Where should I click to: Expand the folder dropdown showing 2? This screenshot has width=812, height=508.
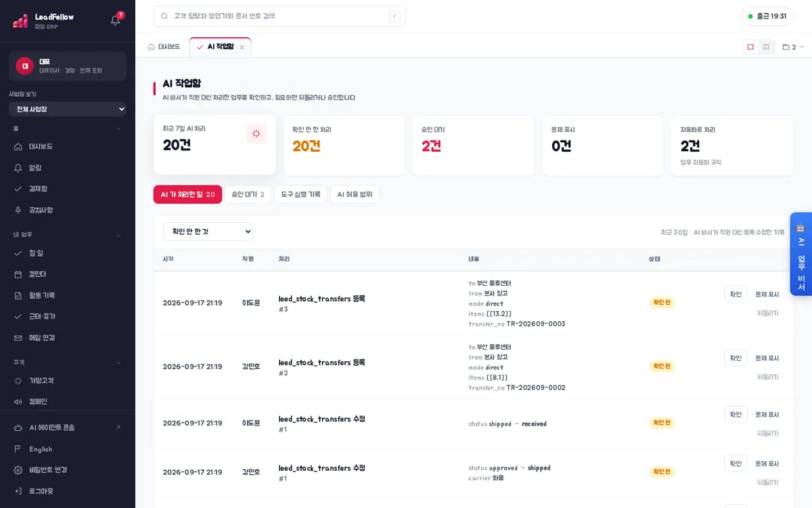pyautogui.click(x=793, y=47)
